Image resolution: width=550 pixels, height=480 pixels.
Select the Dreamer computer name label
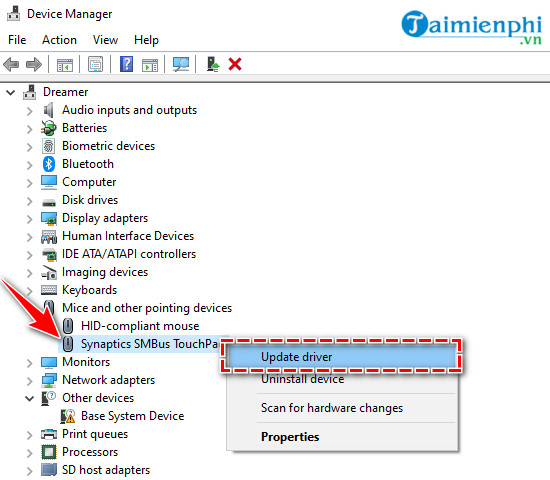tap(66, 92)
